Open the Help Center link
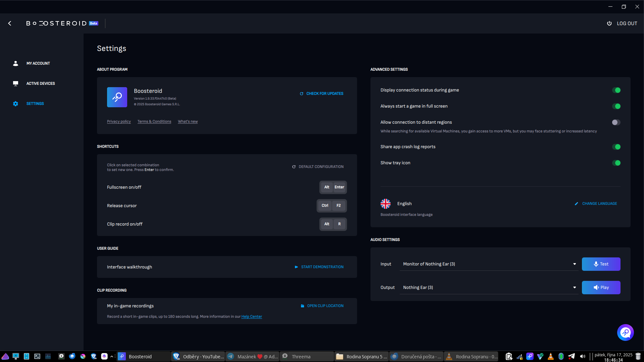644x362 pixels. pyautogui.click(x=251, y=317)
